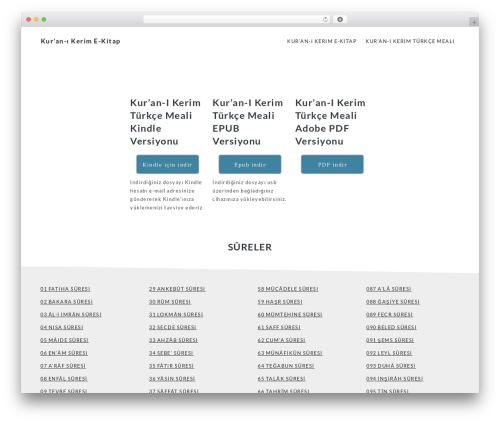Viewport: 500px width, 423px height.
Task: Open 07 A'râf Sûresi link
Action: click(x=63, y=366)
